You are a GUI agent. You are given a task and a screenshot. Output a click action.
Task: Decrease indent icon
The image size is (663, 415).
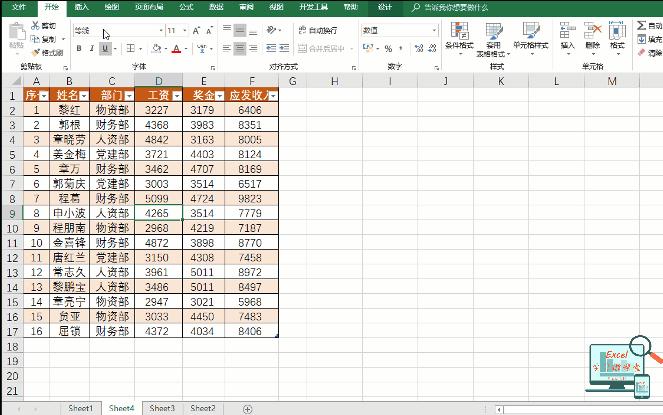tap(271, 48)
